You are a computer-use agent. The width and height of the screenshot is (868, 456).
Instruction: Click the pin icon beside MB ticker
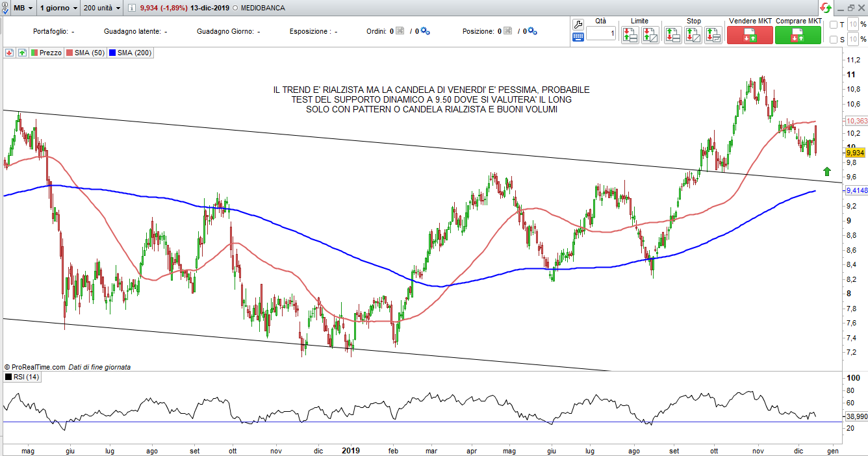click(6, 8)
